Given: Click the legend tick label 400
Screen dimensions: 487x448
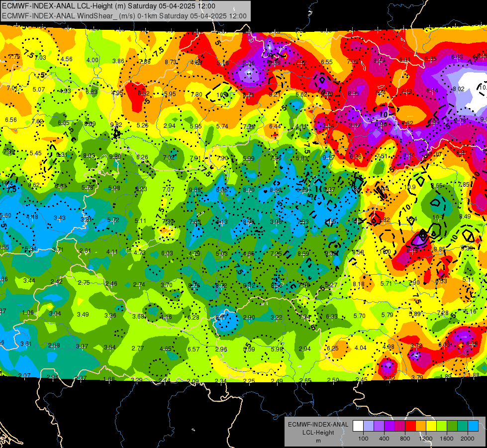Looking at the screenshot, I should tap(384, 439).
